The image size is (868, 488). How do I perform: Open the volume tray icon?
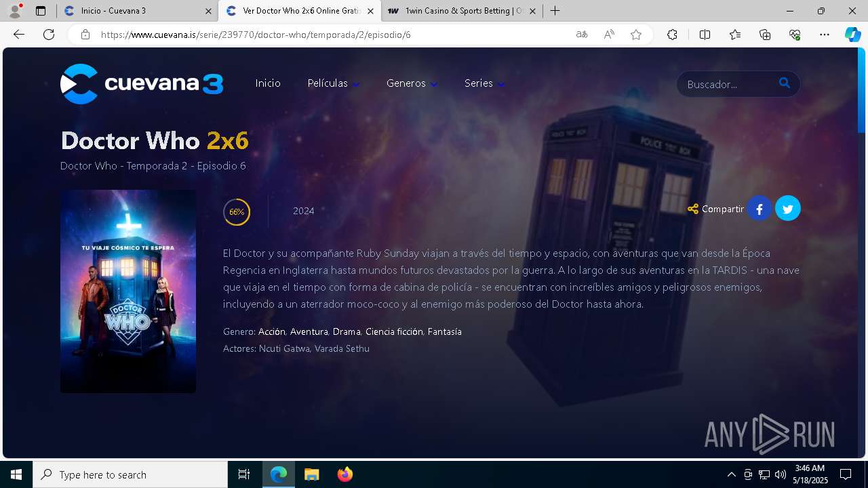(781, 474)
